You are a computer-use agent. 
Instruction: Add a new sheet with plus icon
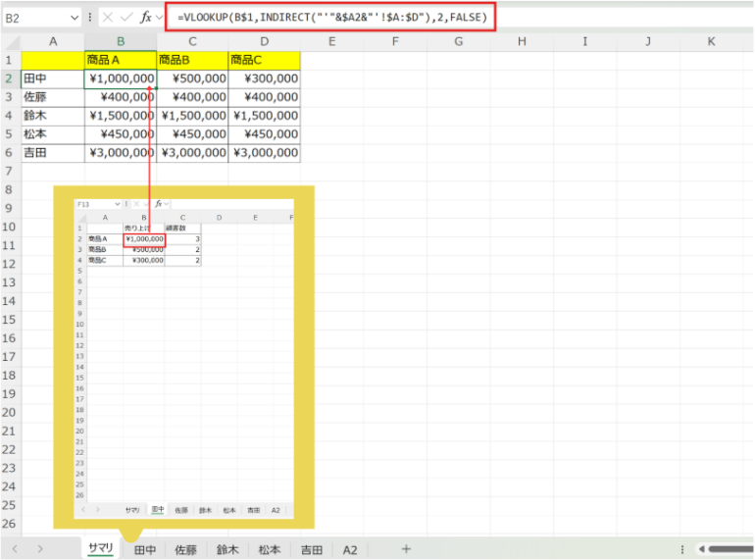[x=406, y=549]
